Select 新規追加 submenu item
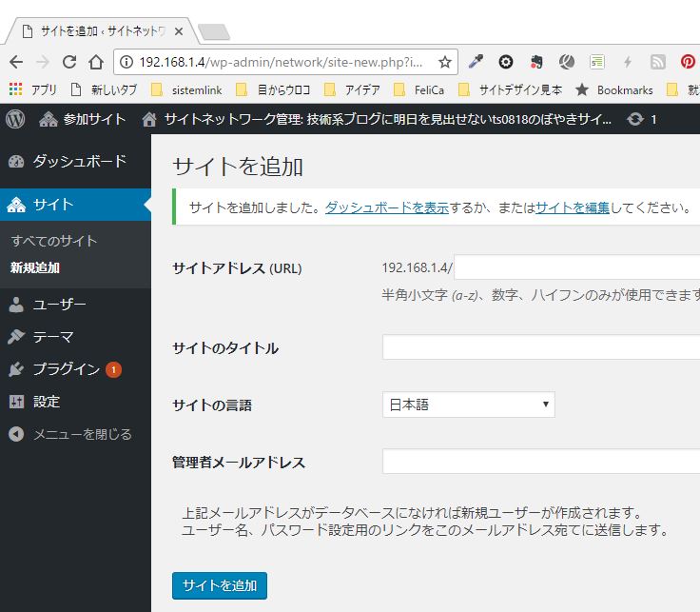The height and width of the screenshot is (612, 700). (35, 267)
